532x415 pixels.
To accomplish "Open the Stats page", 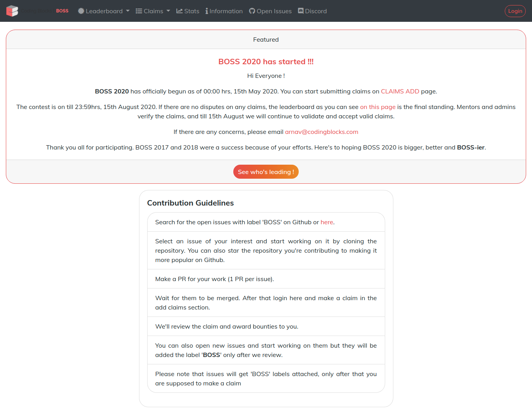I will (x=188, y=11).
